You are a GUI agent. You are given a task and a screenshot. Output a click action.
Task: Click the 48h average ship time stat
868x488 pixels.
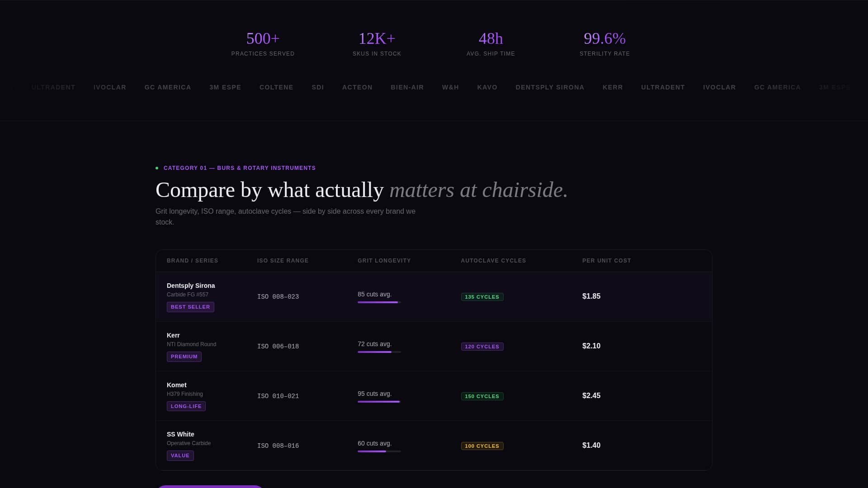pos(491,44)
